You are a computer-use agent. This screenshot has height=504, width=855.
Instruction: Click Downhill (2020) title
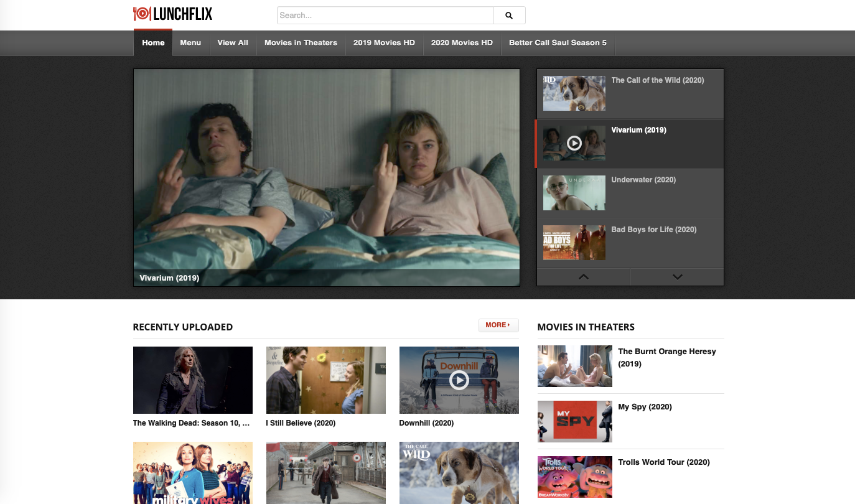[426, 423]
